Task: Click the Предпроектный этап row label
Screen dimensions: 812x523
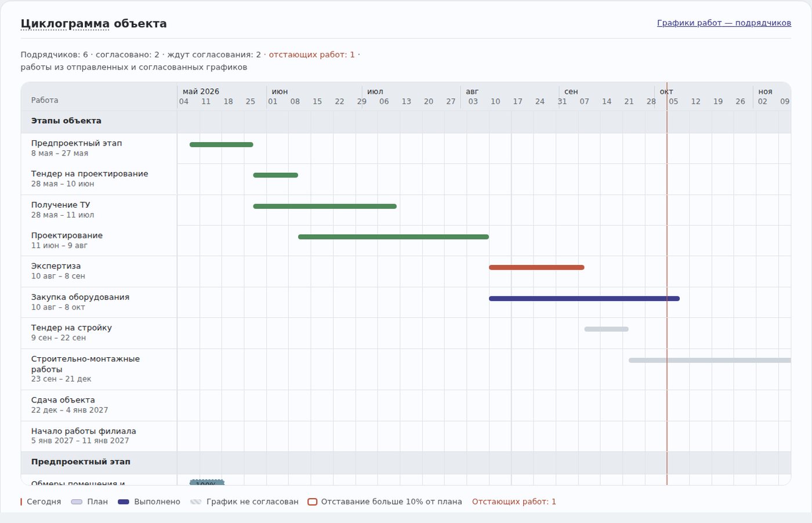Action: click(77, 143)
